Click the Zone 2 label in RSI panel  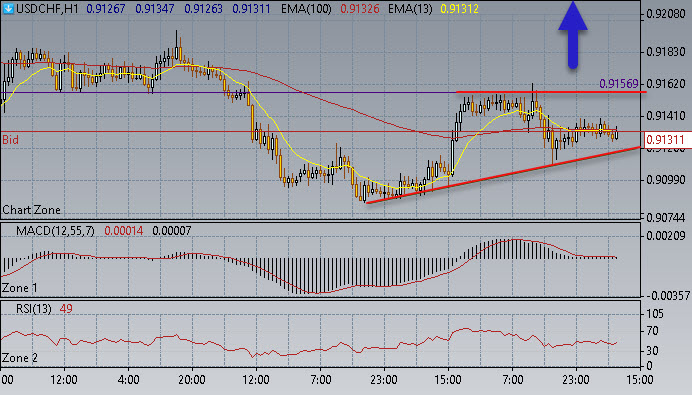pyautogui.click(x=20, y=357)
